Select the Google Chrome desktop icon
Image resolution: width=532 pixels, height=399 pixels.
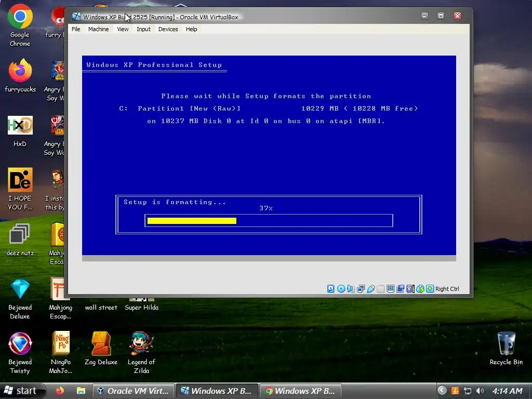tap(20, 25)
